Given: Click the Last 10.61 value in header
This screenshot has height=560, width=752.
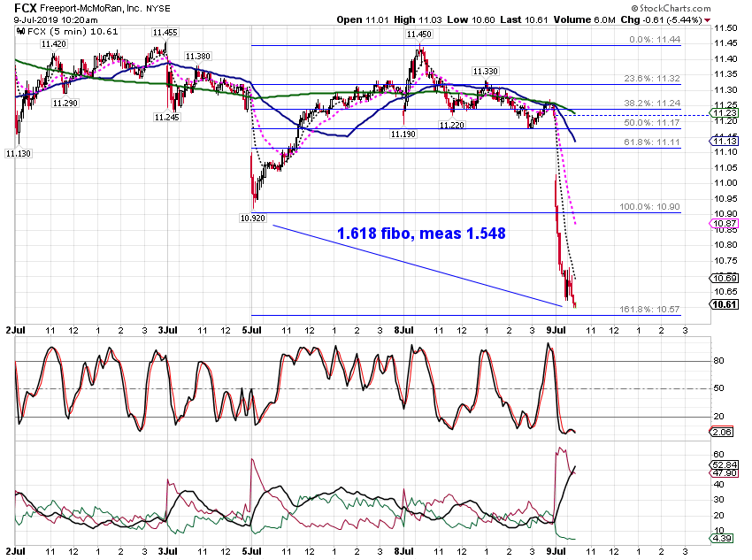Looking at the screenshot, I should point(524,19).
